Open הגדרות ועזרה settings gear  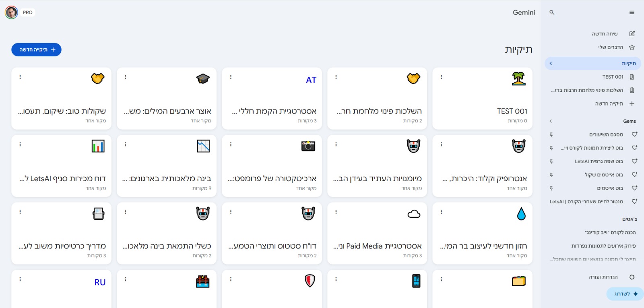[x=632, y=277]
